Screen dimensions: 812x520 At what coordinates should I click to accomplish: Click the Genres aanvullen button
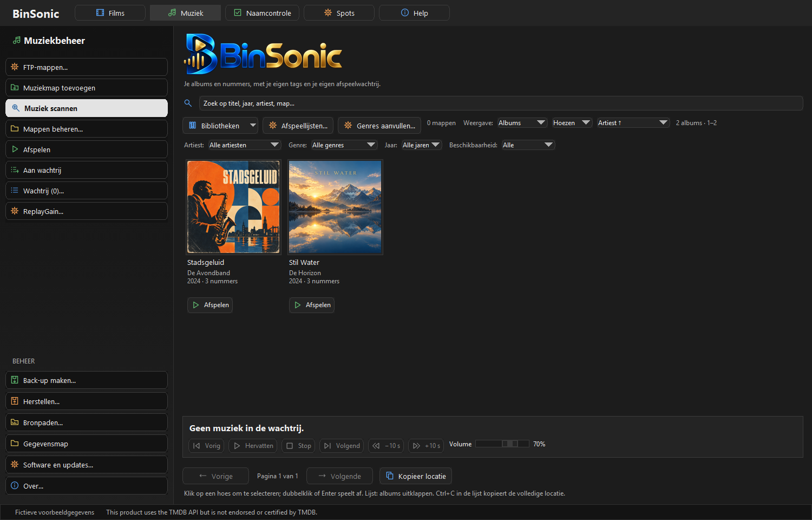coord(380,126)
